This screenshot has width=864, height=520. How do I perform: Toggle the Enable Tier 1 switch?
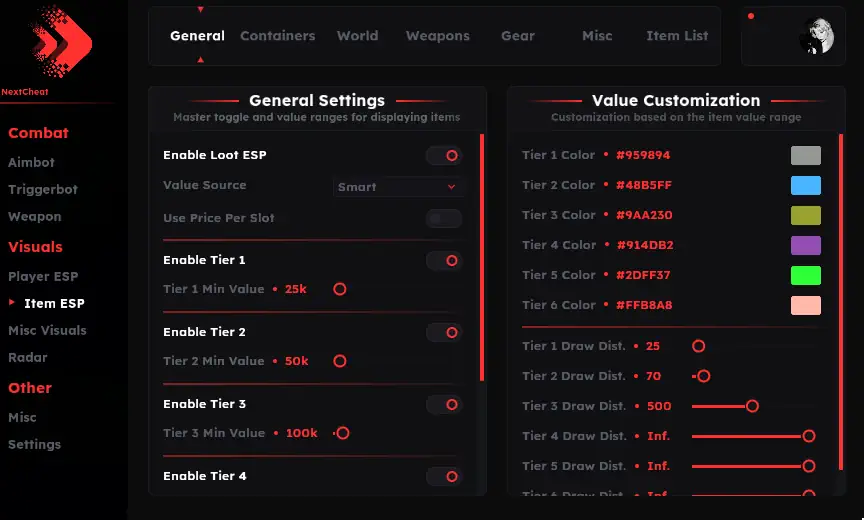pos(444,261)
